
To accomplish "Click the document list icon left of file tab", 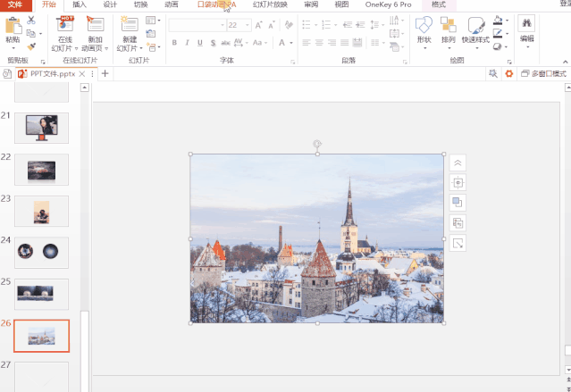I will [7, 74].
